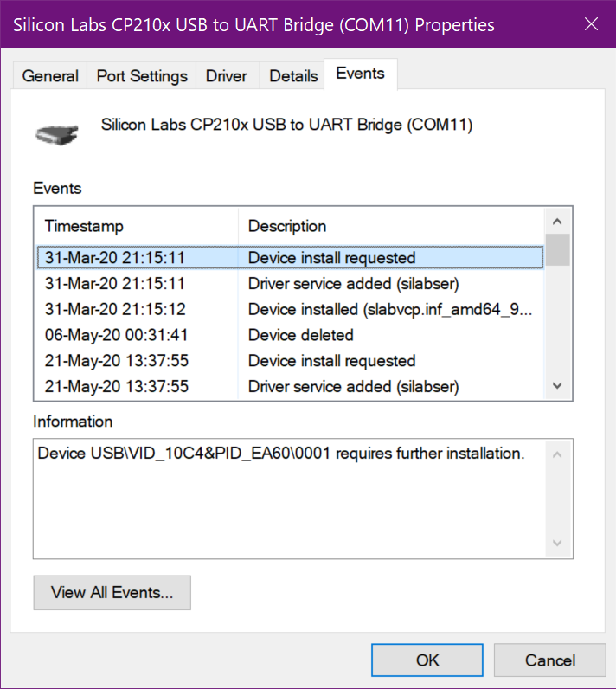Select the Events tab
The width and height of the screenshot is (616, 689).
pyautogui.click(x=361, y=74)
